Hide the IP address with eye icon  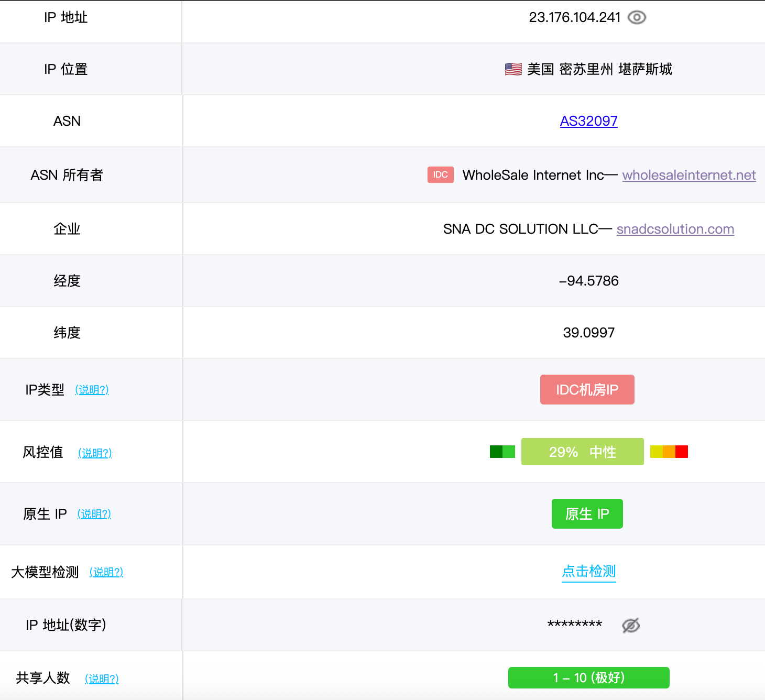tap(637, 17)
